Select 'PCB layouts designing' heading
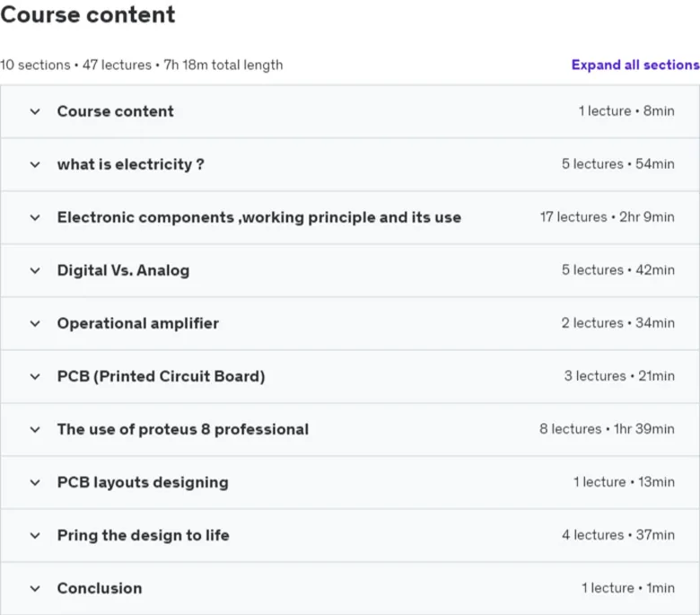 point(143,482)
